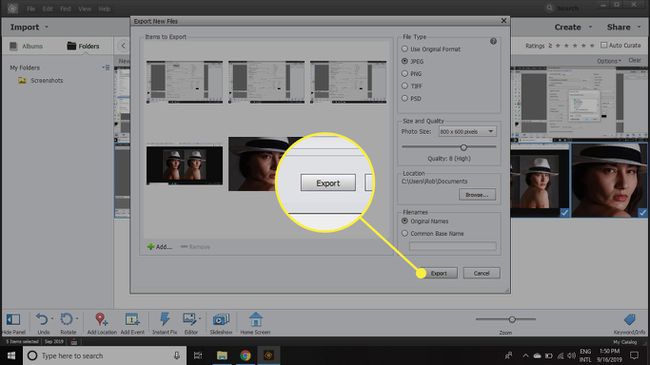Adjust the Quality slider handle
Viewport: 650px width, 365px height.
(463, 147)
